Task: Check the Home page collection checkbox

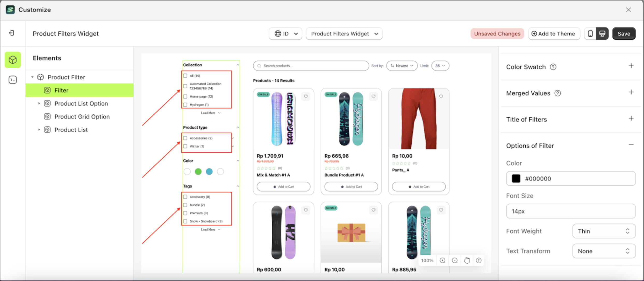Action: [x=185, y=96]
